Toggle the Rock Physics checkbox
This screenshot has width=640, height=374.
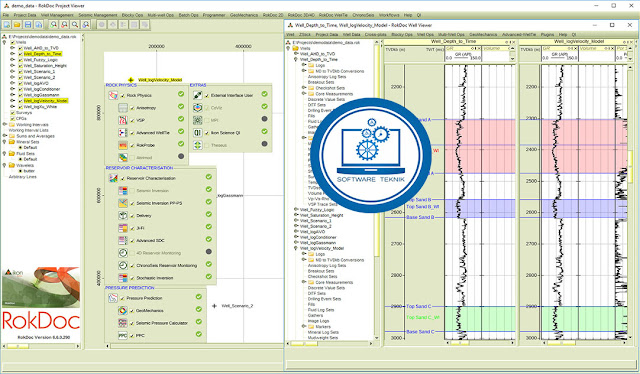(x=123, y=96)
